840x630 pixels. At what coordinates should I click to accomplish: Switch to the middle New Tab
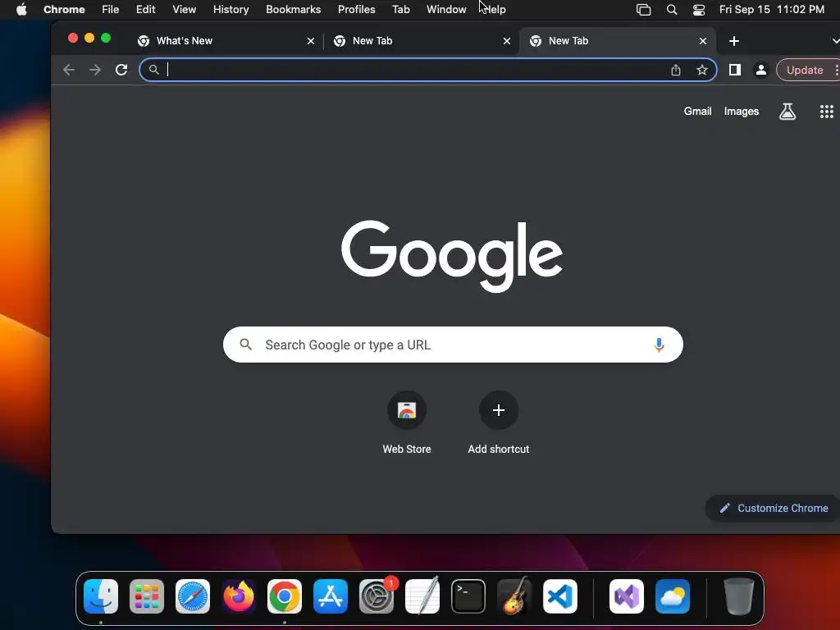(421, 41)
